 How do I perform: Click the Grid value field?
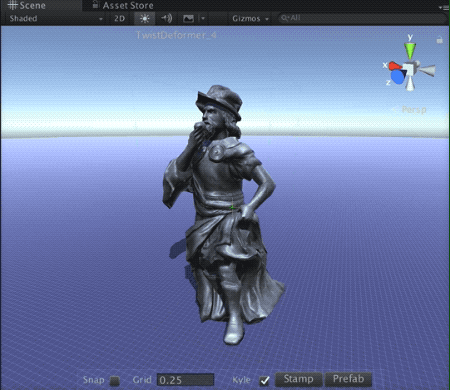[x=185, y=380]
